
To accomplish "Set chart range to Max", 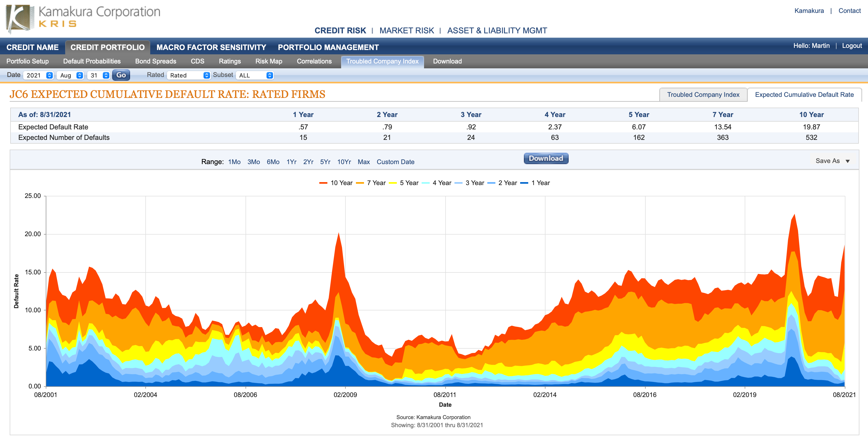I will [x=363, y=162].
